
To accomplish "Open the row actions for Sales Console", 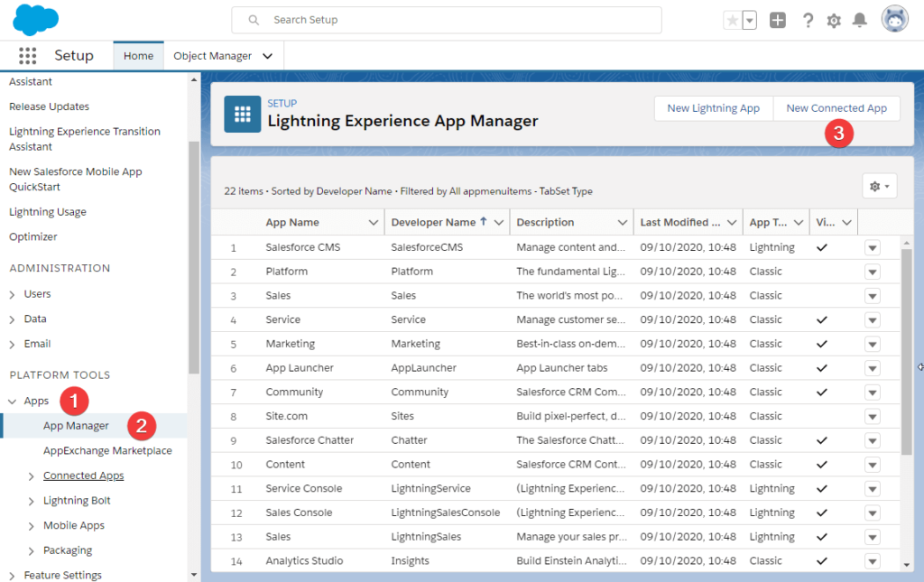I will coord(873,513).
